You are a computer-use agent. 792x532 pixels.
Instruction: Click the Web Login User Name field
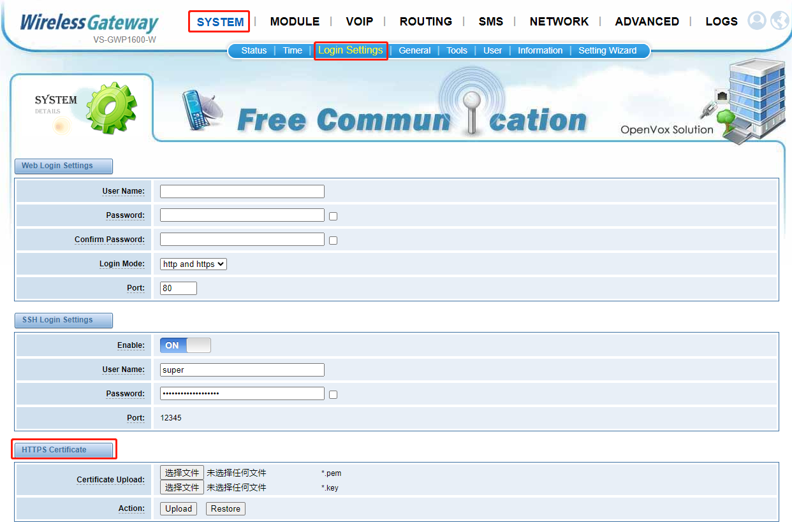coord(242,191)
